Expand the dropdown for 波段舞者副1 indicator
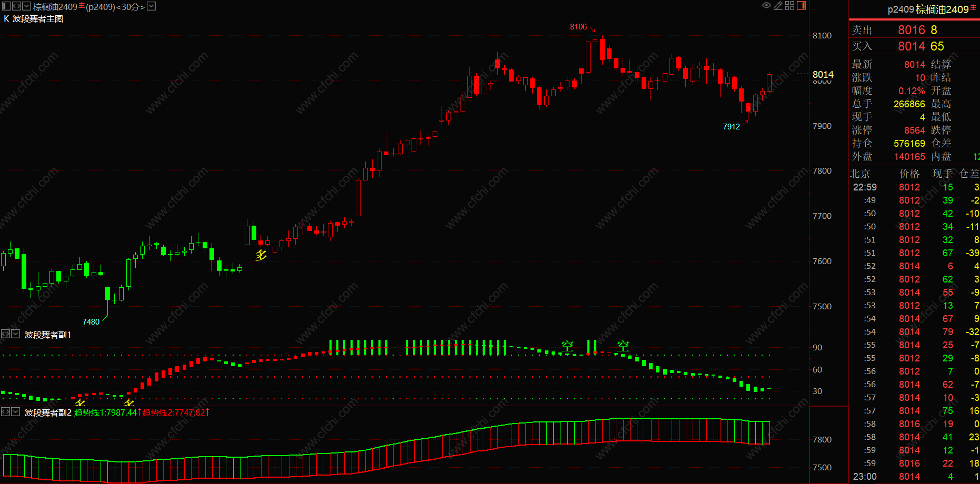This screenshot has height=484, width=980. pyautogui.click(x=15, y=334)
